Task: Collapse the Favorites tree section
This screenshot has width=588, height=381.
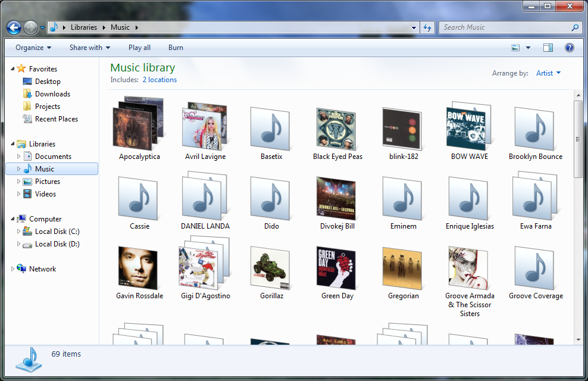Action: click(12, 69)
